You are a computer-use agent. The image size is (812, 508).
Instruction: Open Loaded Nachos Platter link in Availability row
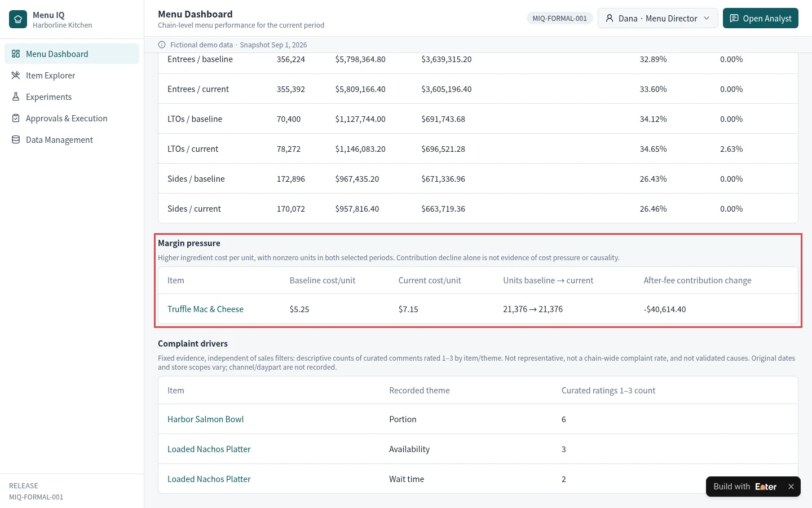(209, 449)
